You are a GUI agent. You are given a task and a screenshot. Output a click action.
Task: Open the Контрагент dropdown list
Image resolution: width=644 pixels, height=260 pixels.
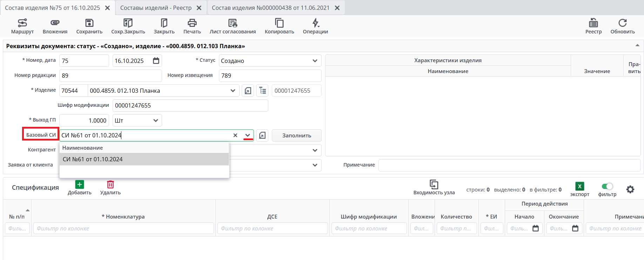tap(315, 150)
